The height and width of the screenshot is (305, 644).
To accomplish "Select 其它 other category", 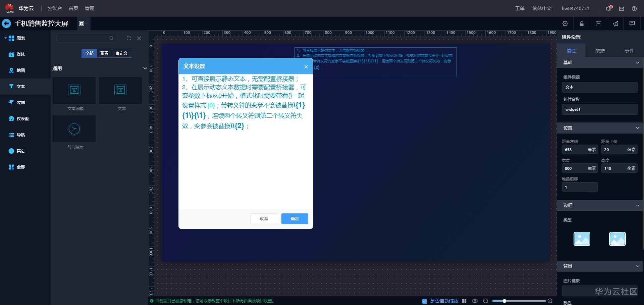I will pyautogui.click(x=25, y=151).
